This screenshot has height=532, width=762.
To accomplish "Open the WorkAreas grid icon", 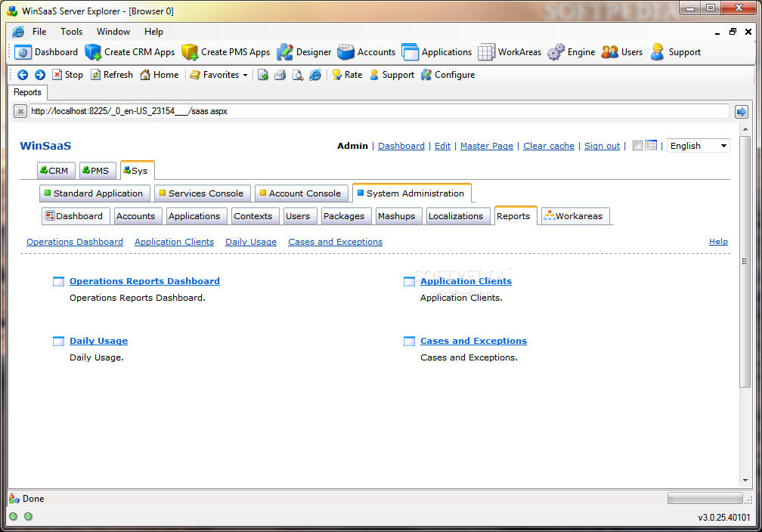I will [x=487, y=52].
